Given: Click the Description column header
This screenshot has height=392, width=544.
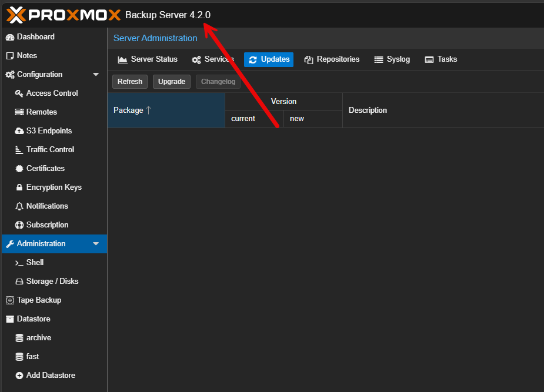Looking at the screenshot, I should point(443,110).
